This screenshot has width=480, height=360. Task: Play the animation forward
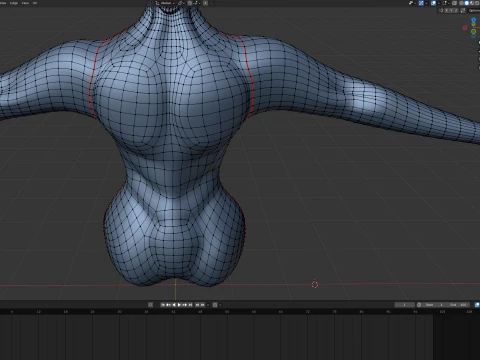tap(179, 305)
